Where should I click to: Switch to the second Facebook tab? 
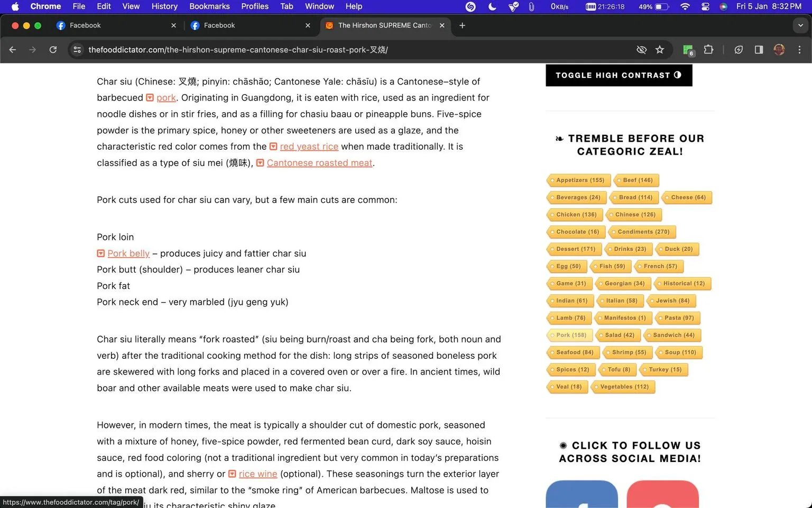pyautogui.click(x=251, y=25)
